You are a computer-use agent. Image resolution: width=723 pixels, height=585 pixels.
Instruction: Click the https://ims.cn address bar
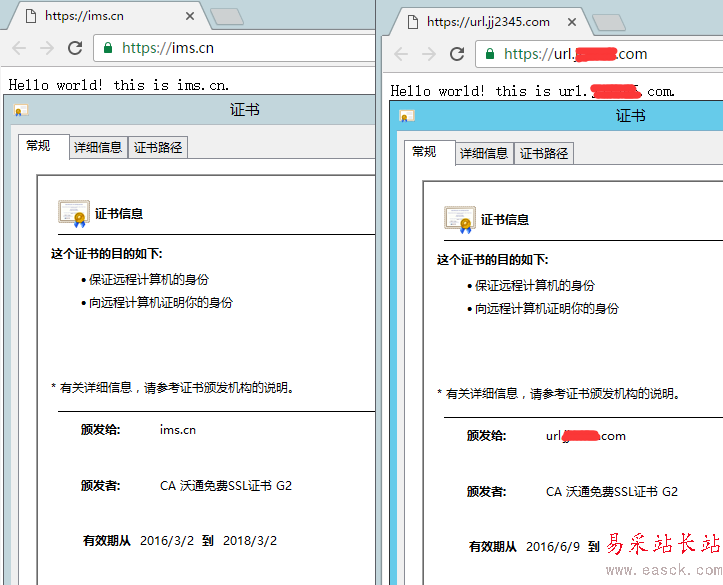coord(234,48)
